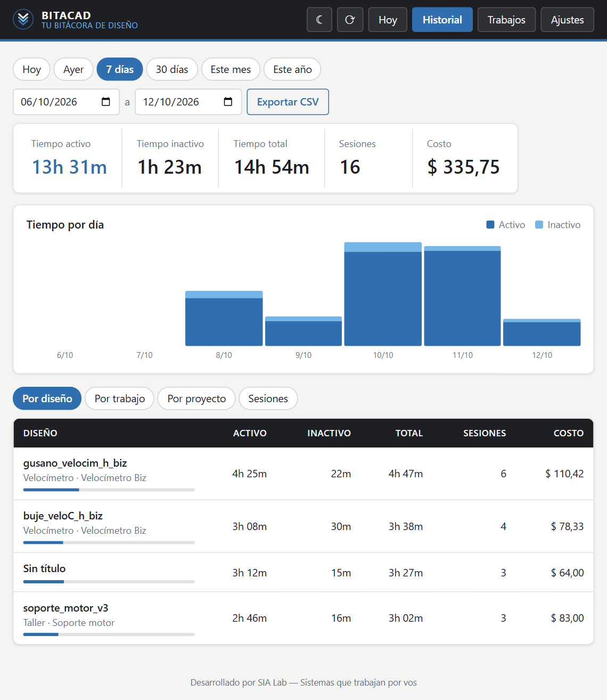Open Ajustes settings
The width and height of the screenshot is (607, 700).
[568, 20]
